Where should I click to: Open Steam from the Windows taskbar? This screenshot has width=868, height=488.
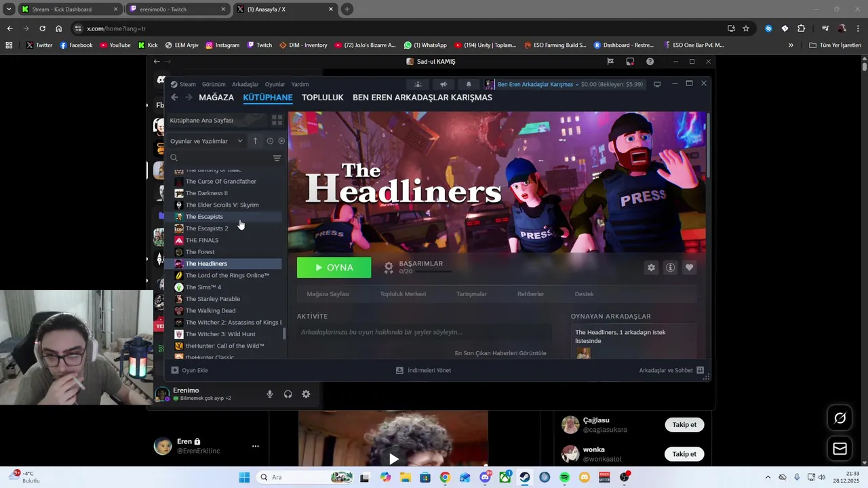pos(525,477)
